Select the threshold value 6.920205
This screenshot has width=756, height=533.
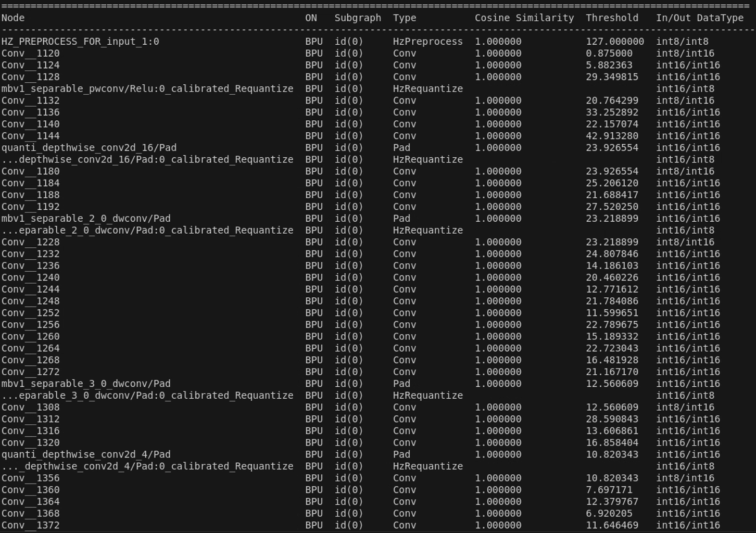click(609, 513)
